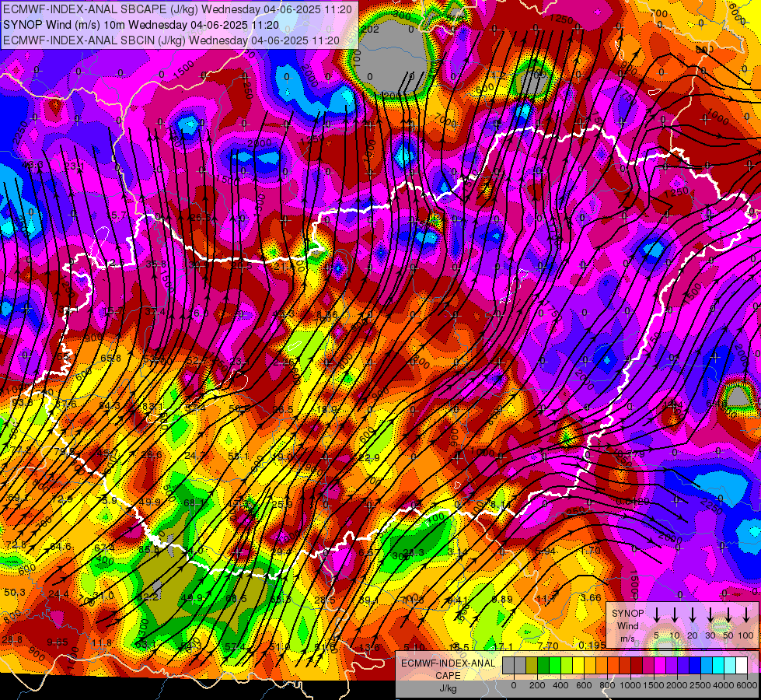
Task: Pick the pale cyan swatch after the 4000 tick
Action: coord(730,665)
